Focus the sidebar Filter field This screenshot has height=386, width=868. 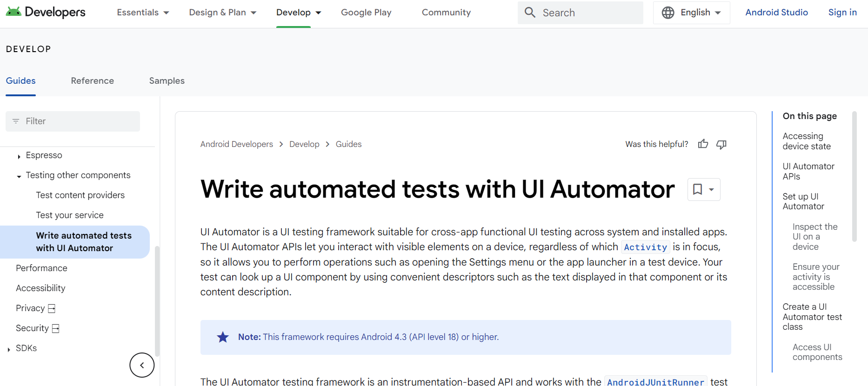tap(73, 121)
